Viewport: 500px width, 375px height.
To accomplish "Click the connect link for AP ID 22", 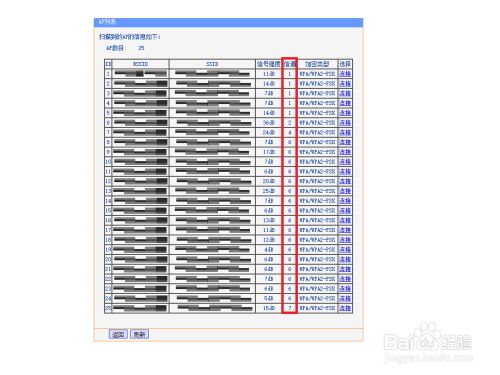I will pos(345,279).
